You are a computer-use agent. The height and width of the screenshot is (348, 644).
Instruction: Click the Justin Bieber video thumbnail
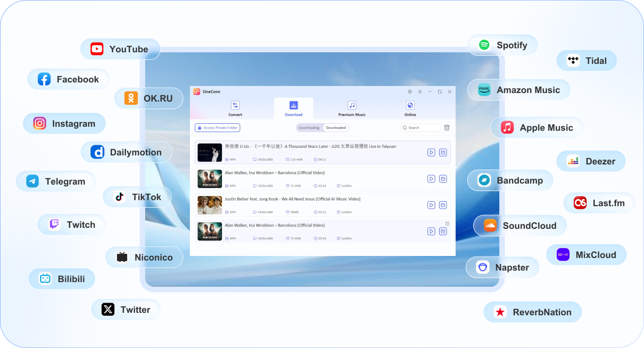(209, 205)
